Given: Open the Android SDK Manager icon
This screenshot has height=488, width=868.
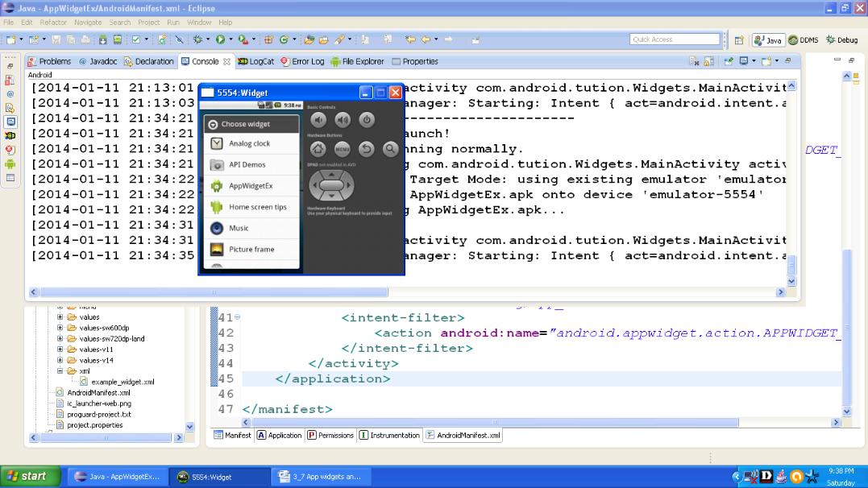Looking at the screenshot, I should [x=103, y=39].
